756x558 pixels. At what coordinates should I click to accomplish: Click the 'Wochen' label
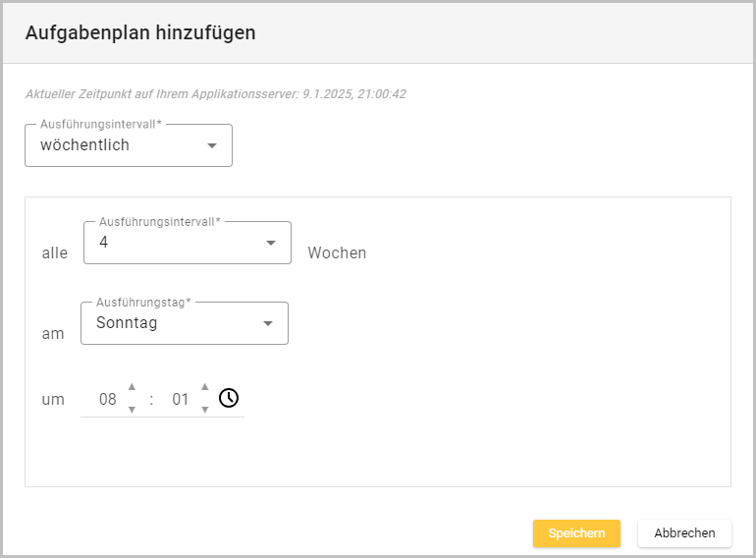pos(337,253)
